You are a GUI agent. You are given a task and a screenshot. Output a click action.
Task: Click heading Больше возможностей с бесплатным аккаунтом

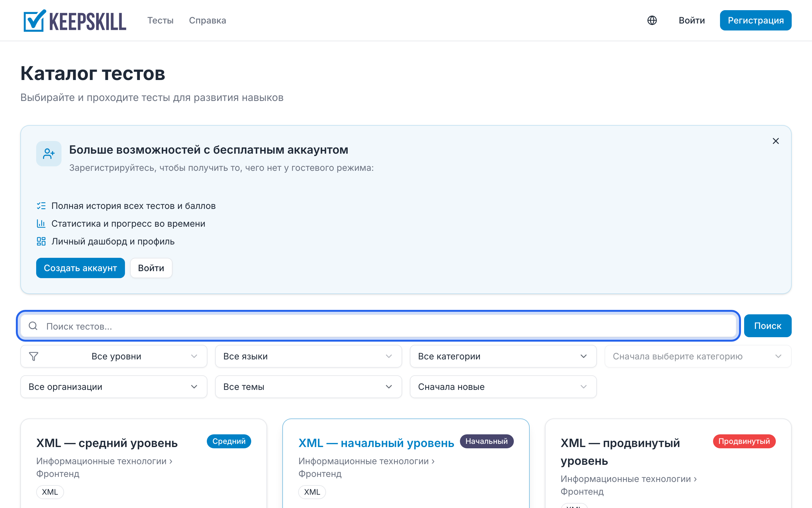[x=209, y=150]
